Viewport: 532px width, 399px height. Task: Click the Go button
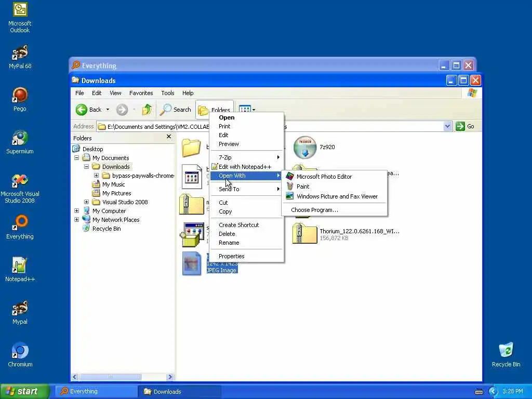pyautogui.click(x=465, y=126)
